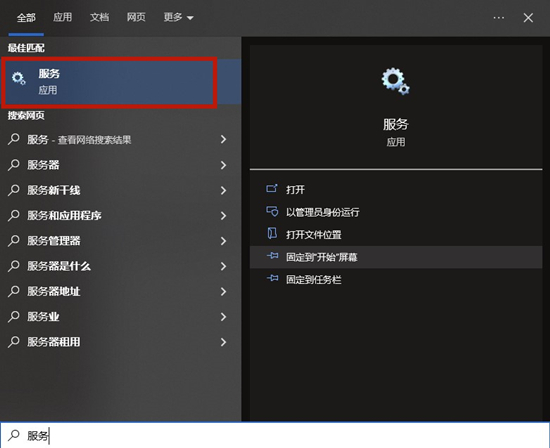Click the search box containing 服务
This screenshot has height=448, width=550.
275,435
